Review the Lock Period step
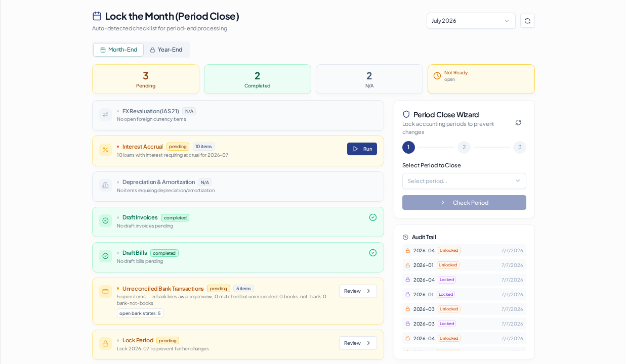626x364 pixels. (358, 343)
